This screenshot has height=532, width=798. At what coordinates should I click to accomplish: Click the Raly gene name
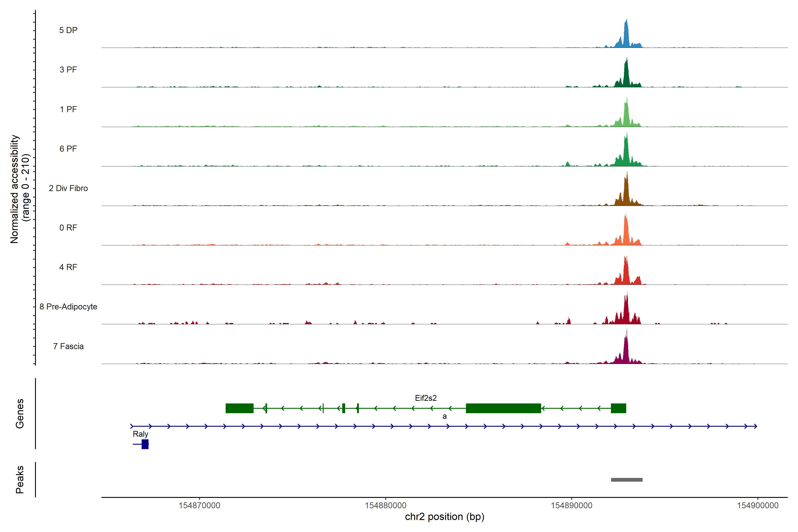pos(140,434)
